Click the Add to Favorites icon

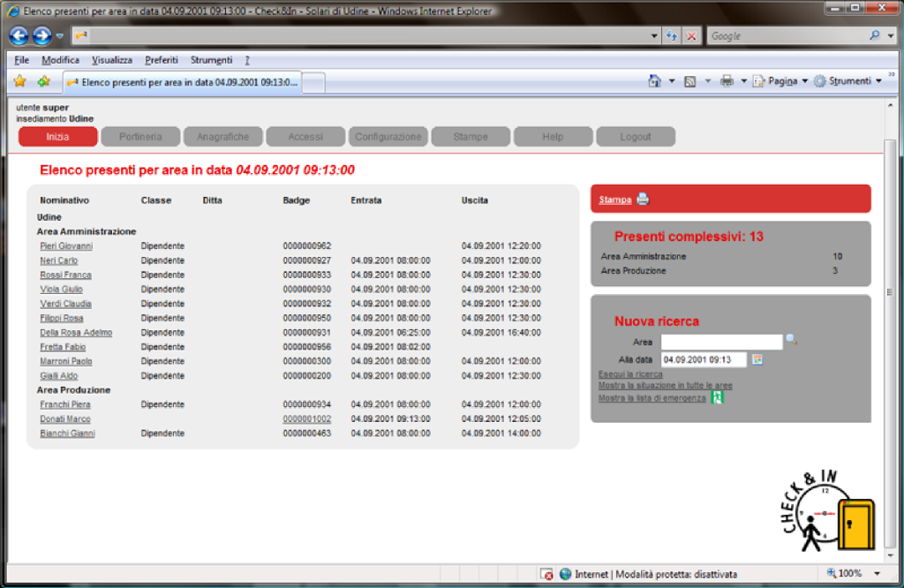point(43,81)
